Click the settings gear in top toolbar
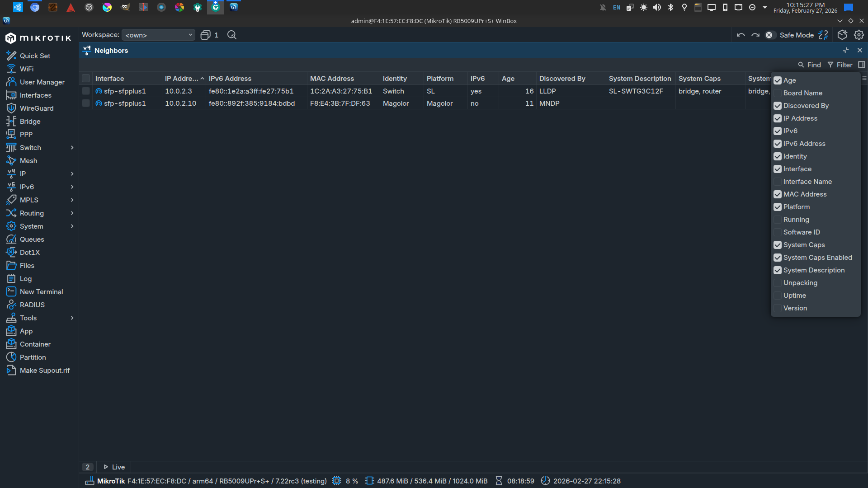The image size is (868, 488). [859, 35]
